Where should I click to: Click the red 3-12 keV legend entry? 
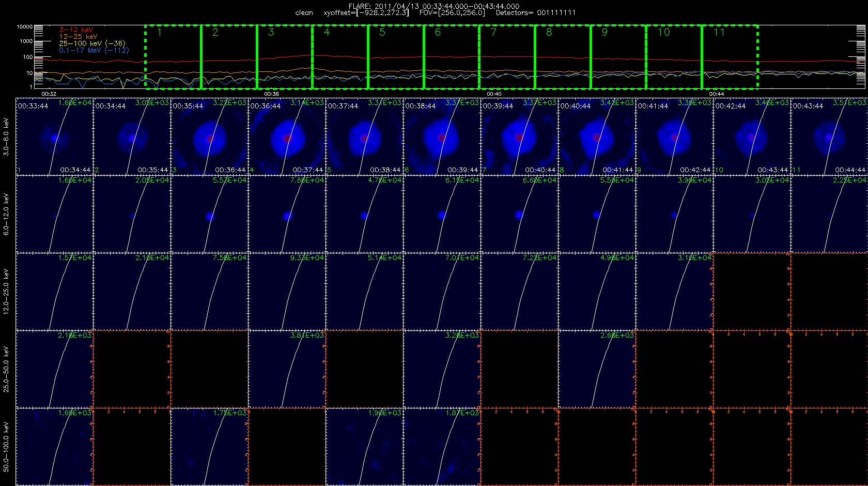pos(76,30)
